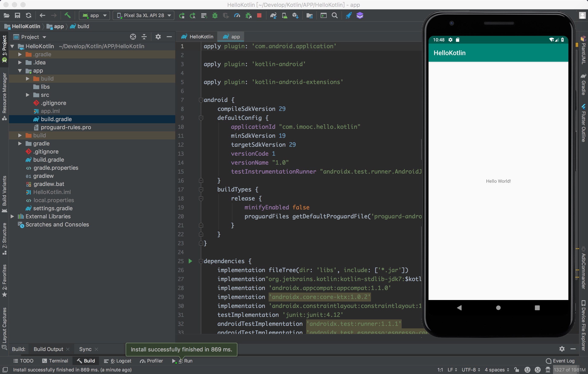Toggle the Resource Manager side panel
Screen dimensions: 588x374
pyautogui.click(x=4, y=97)
